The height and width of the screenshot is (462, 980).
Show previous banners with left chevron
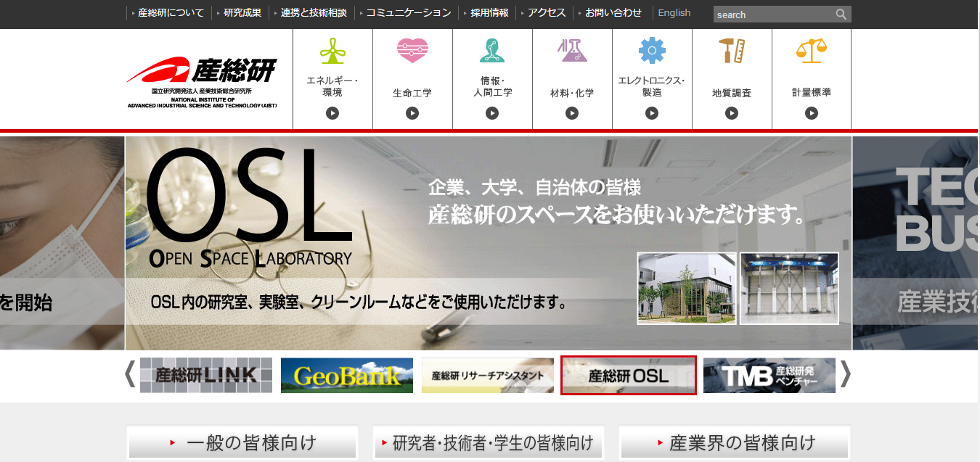(x=130, y=375)
